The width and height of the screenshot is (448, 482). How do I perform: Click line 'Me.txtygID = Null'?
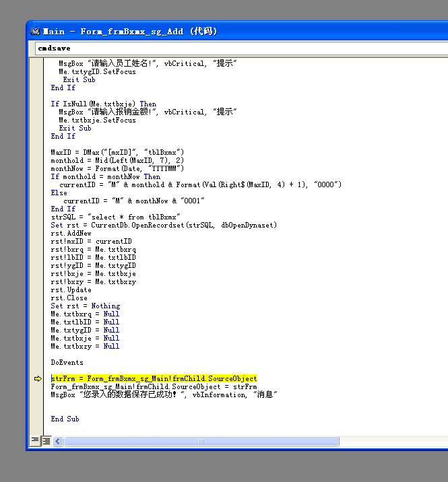[x=85, y=330]
